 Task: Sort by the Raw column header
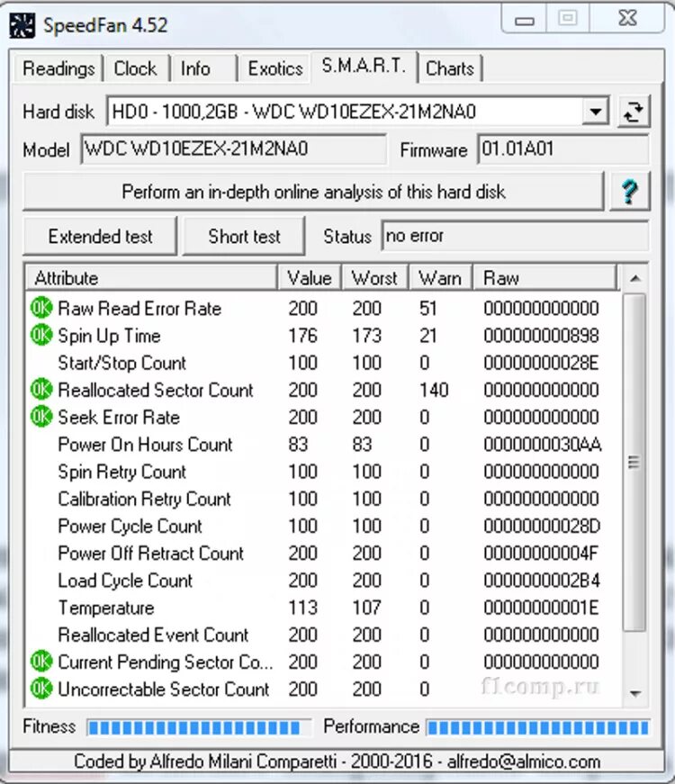545,278
